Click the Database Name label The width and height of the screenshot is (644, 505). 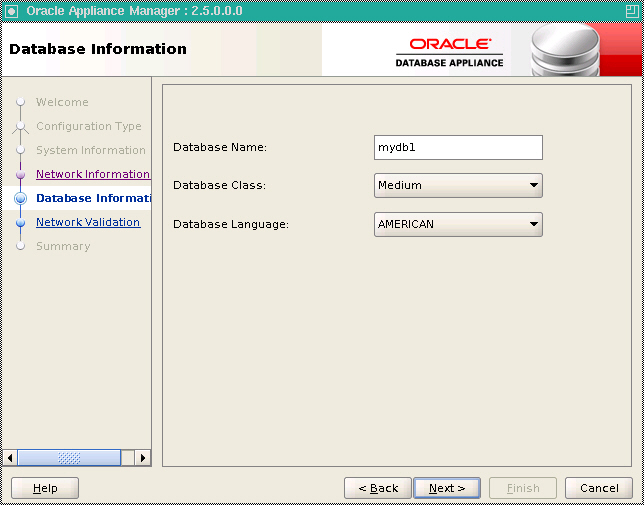(220, 147)
